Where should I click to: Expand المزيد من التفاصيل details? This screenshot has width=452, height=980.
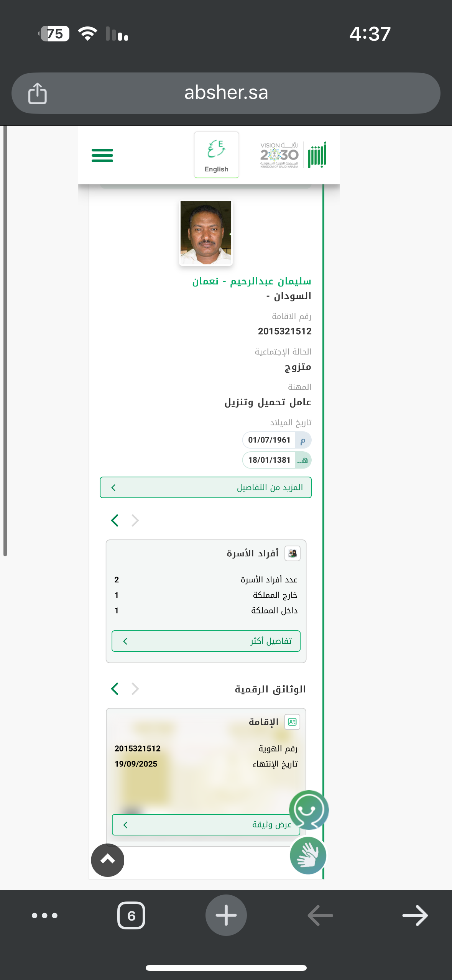[x=205, y=487]
